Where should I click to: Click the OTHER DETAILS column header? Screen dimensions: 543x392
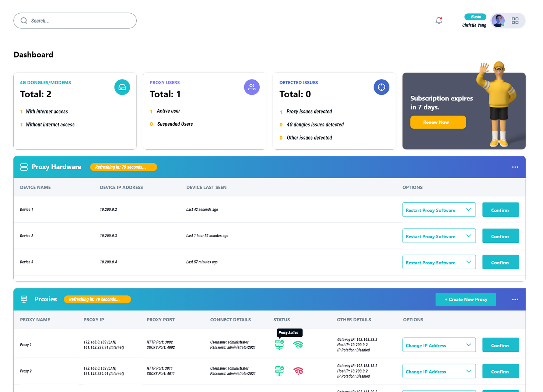pos(354,320)
